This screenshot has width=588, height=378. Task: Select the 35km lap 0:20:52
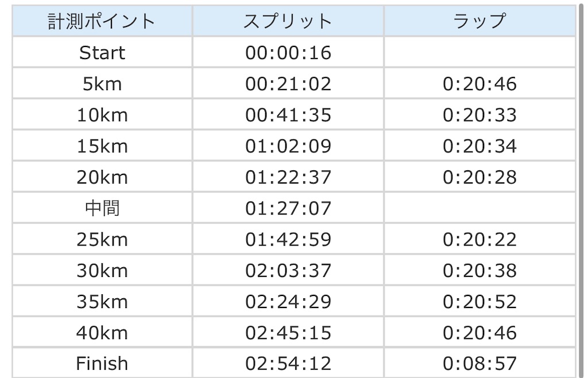click(479, 302)
